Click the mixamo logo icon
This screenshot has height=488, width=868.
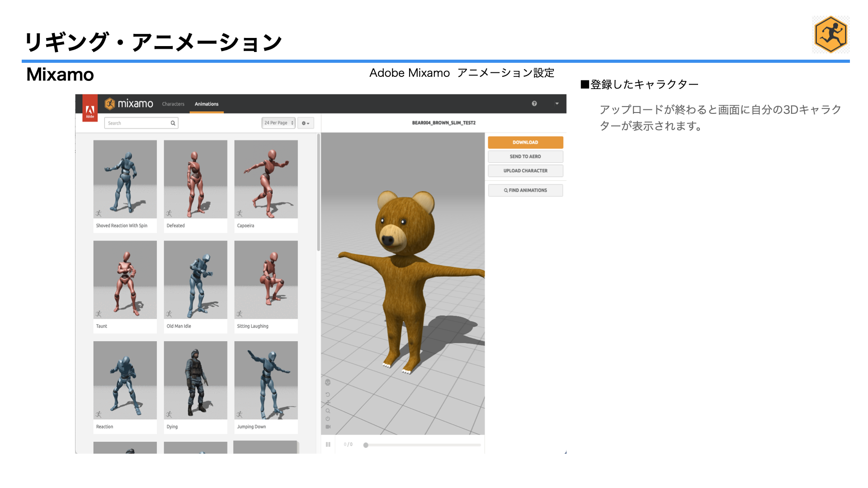[x=110, y=104]
